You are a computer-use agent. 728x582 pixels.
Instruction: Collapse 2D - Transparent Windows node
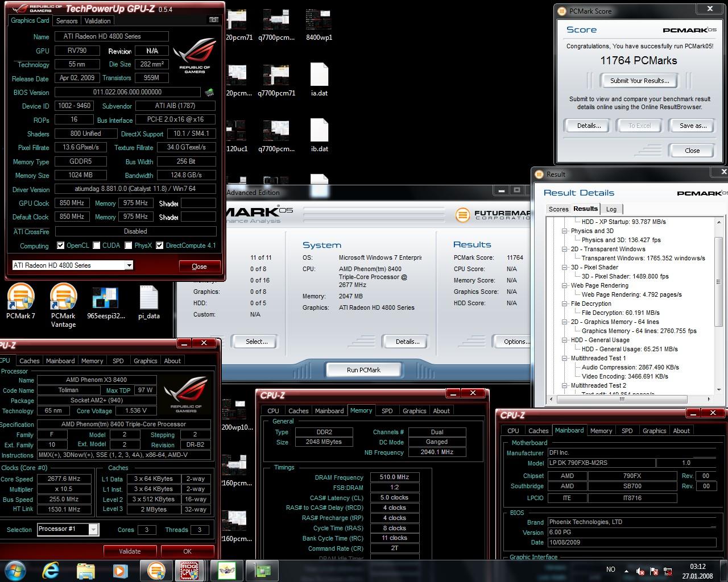565,249
